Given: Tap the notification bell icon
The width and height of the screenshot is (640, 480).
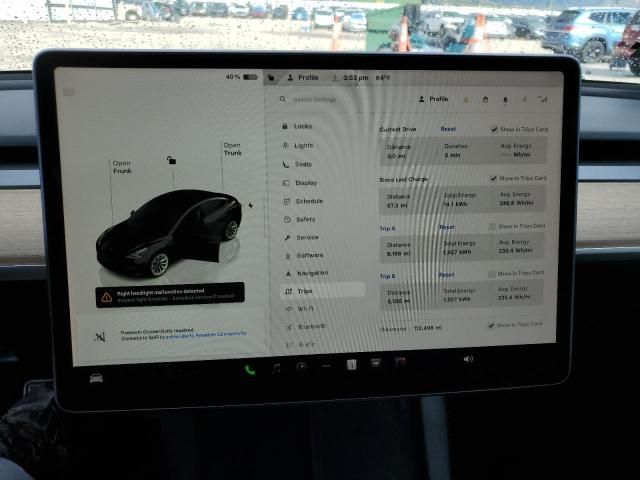Looking at the screenshot, I should 504,100.
